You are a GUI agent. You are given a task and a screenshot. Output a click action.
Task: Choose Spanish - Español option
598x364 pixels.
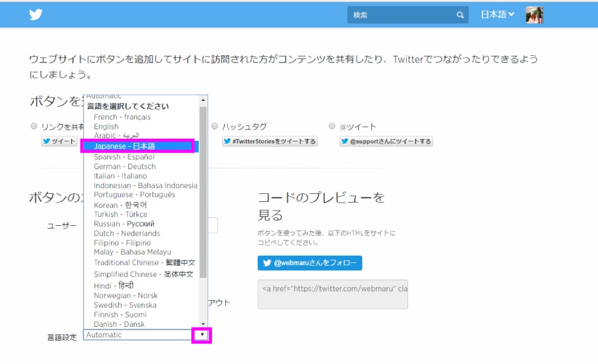point(141,157)
